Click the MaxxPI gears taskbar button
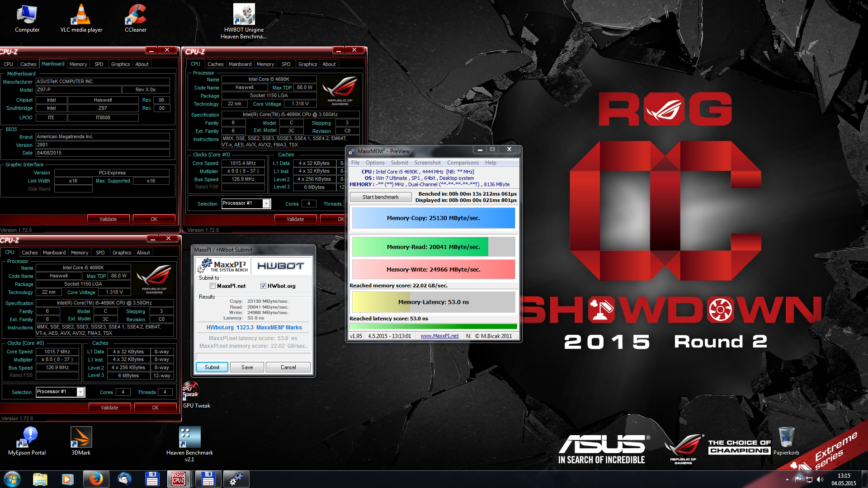Image resolution: width=868 pixels, height=488 pixels. pos(236,479)
